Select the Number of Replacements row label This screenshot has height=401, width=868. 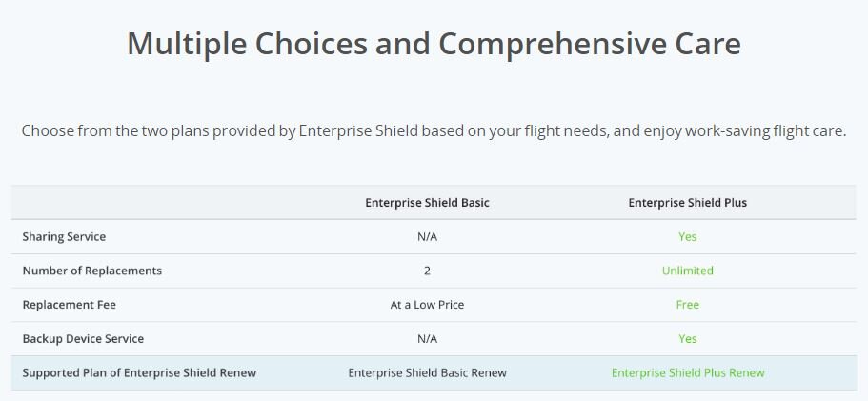coord(91,271)
